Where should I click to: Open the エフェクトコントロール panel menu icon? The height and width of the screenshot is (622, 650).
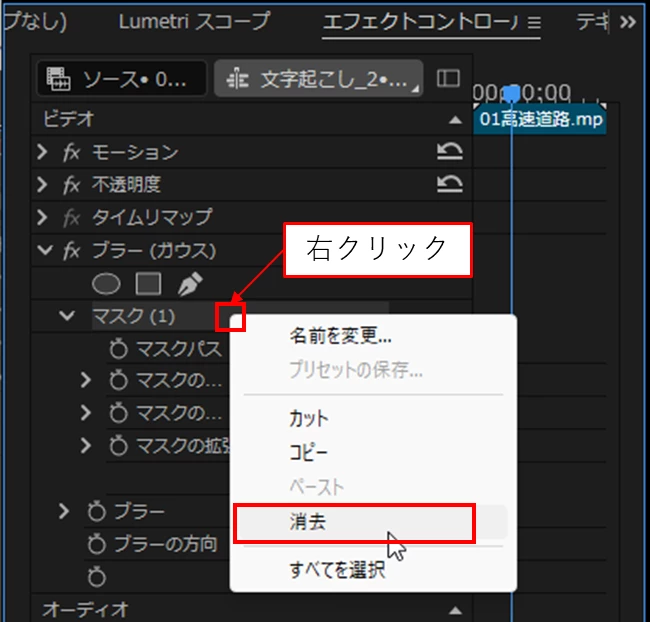[534, 22]
